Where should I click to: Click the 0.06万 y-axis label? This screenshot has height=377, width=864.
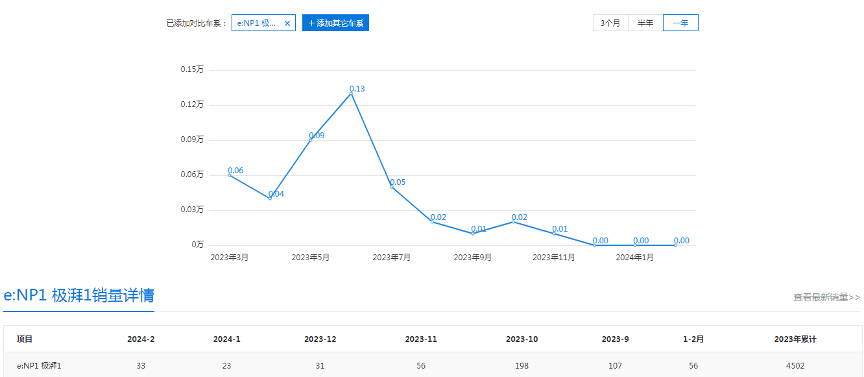tap(192, 175)
